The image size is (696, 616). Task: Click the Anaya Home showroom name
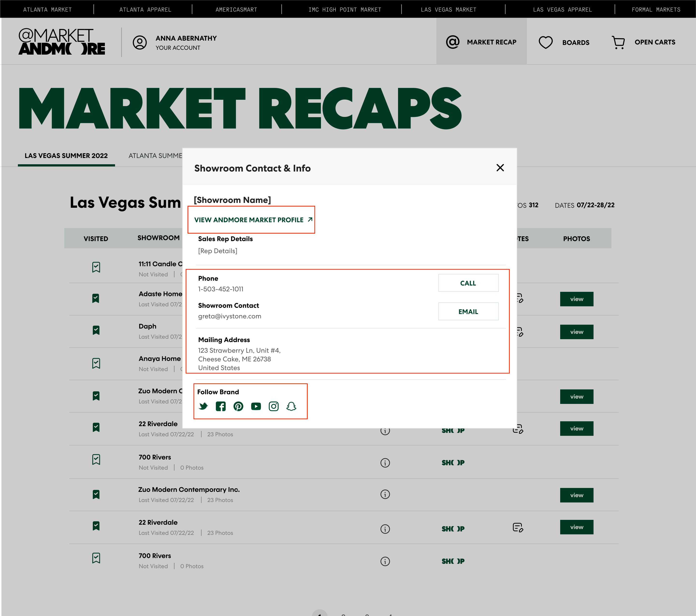point(160,358)
